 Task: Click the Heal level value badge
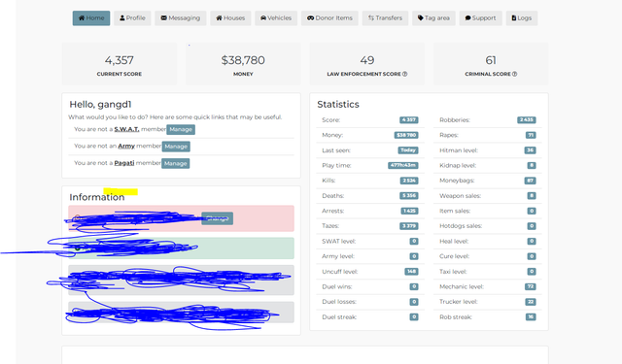tap(532, 242)
